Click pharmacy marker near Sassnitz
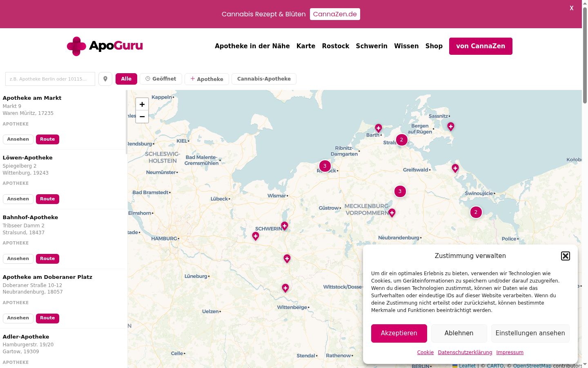Image resolution: width=588 pixels, height=368 pixels. (x=451, y=127)
